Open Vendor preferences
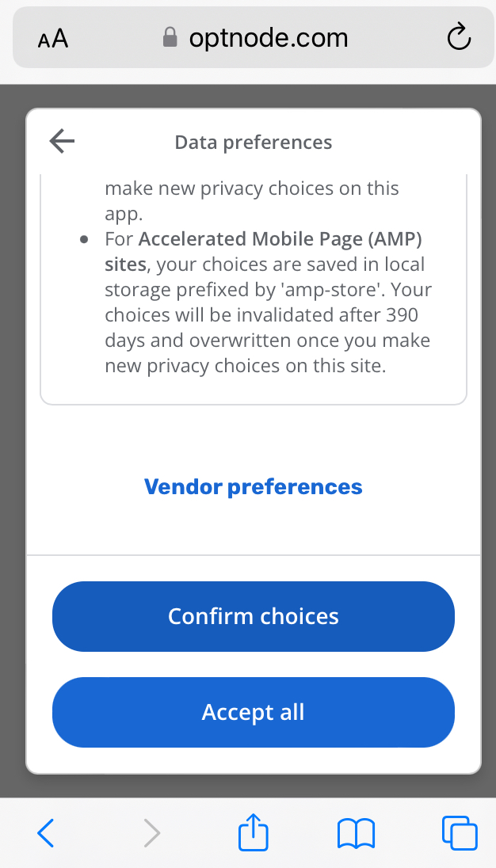 point(253,486)
